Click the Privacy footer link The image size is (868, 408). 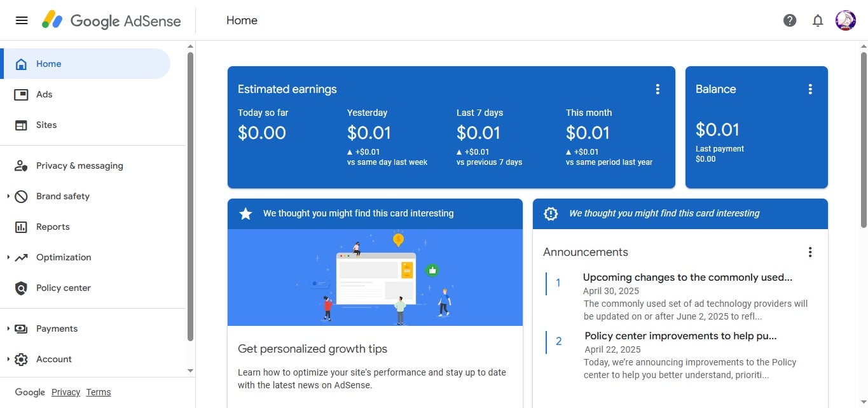coord(65,392)
